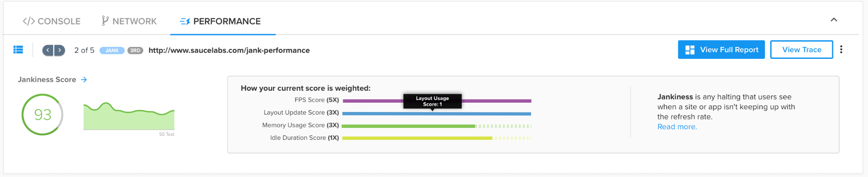Click the View Trace button
The width and height of the screenshot is (868, 177).
[x=801, y=50]
